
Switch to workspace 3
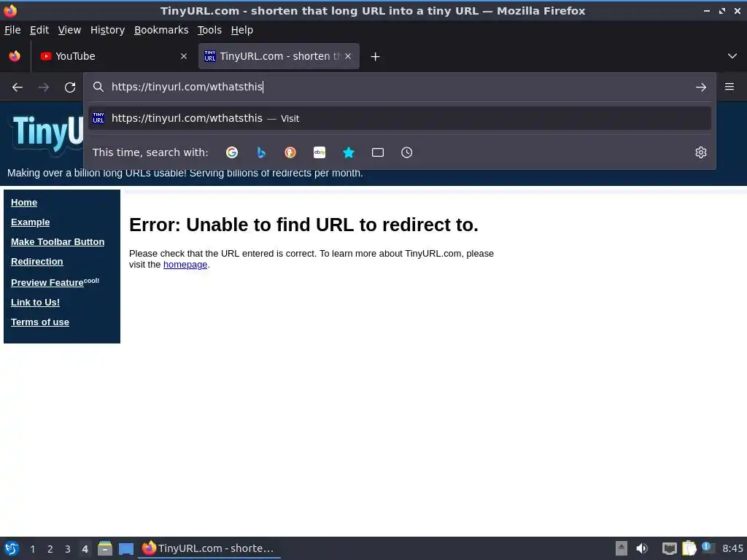click(68, 549)
